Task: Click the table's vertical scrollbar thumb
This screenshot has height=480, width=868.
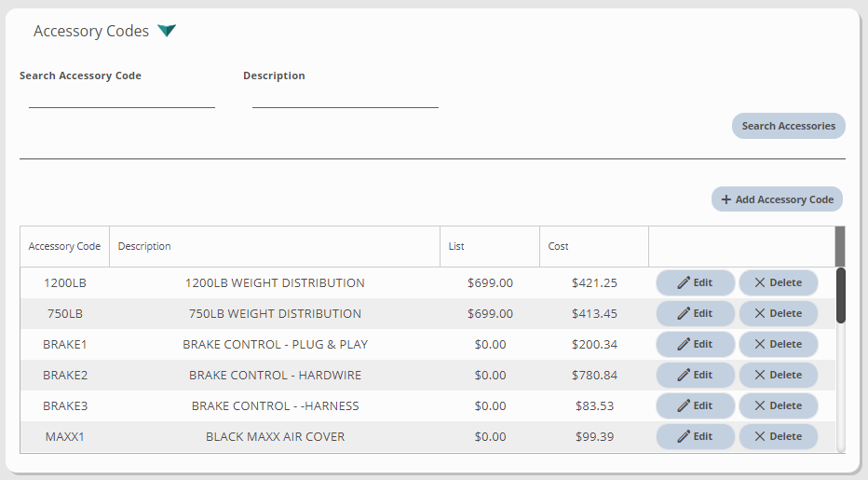Action: coord(841,295)
